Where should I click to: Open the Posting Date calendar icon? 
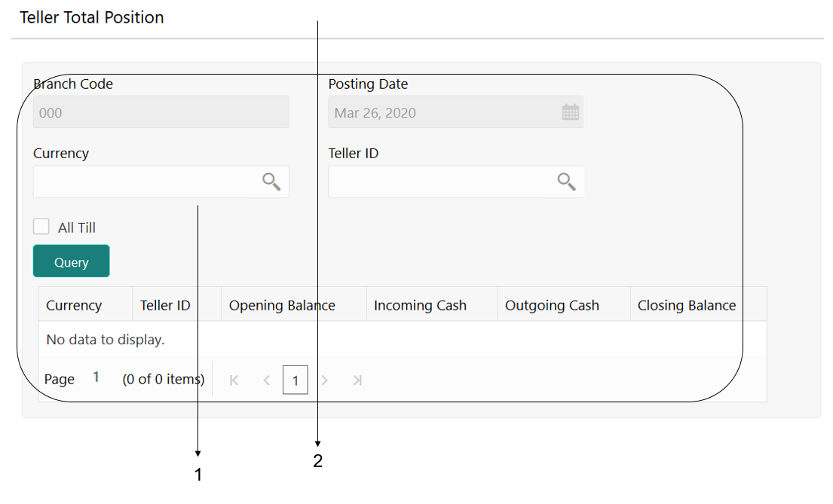click(571, 112)
